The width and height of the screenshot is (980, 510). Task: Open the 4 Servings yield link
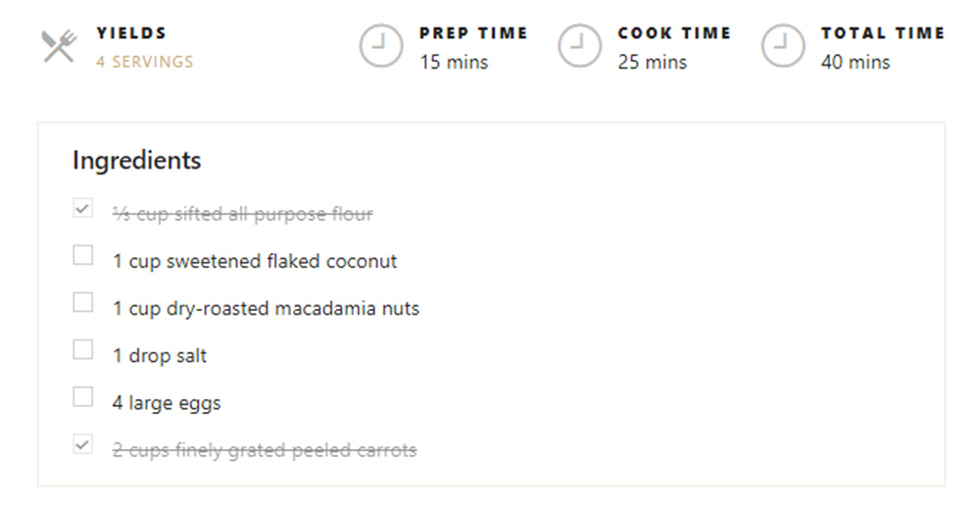(x=144, y=62)
